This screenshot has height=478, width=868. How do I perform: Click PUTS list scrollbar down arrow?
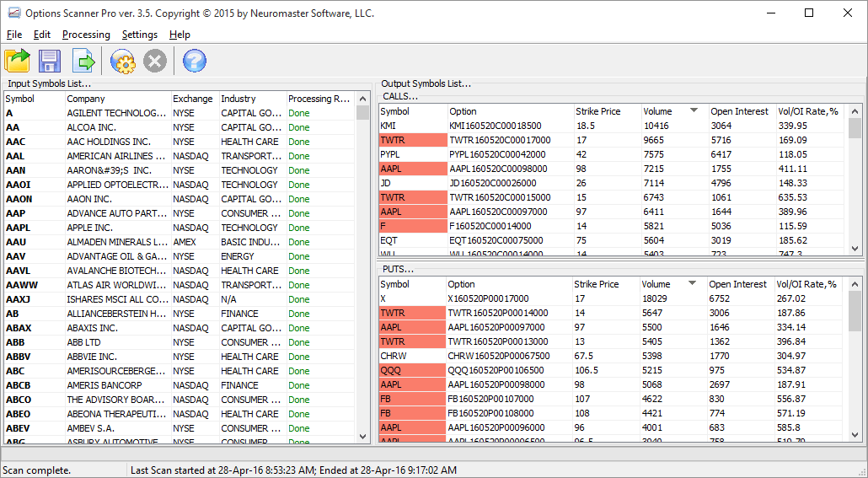point(855,434)
